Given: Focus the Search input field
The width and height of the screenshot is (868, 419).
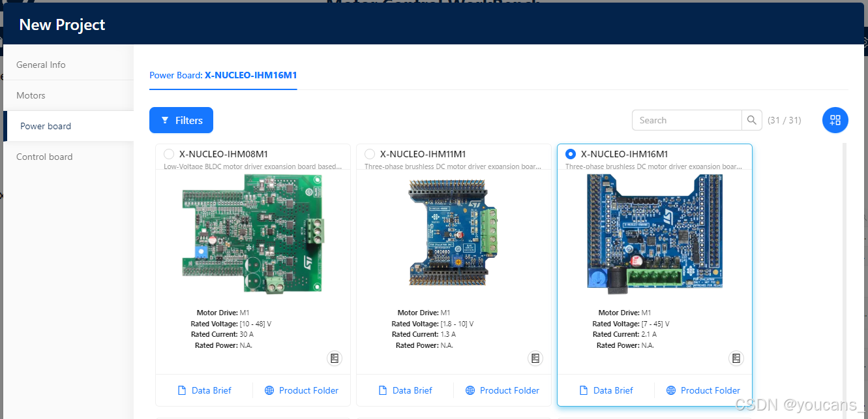Looking at the screenshot, I should [687, 120].
